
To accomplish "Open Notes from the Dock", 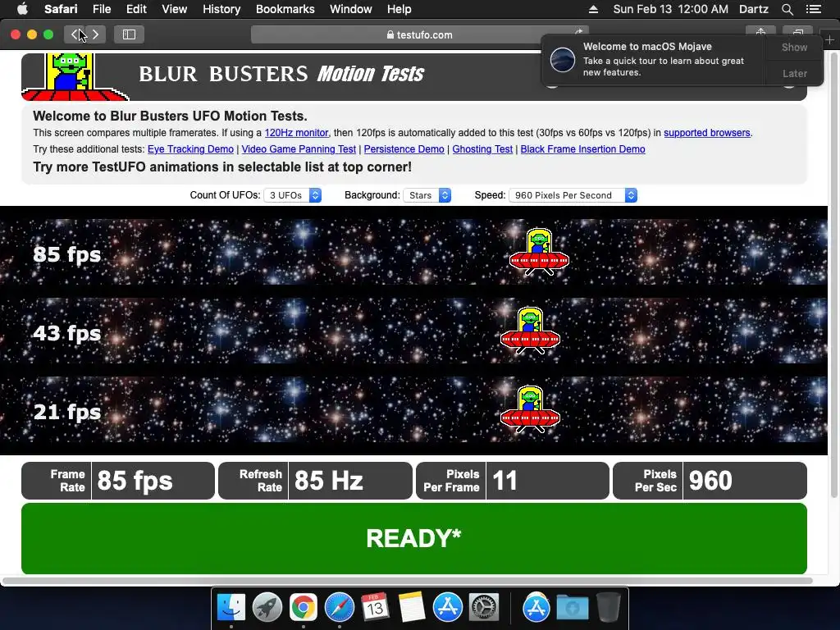I will 412,608.
